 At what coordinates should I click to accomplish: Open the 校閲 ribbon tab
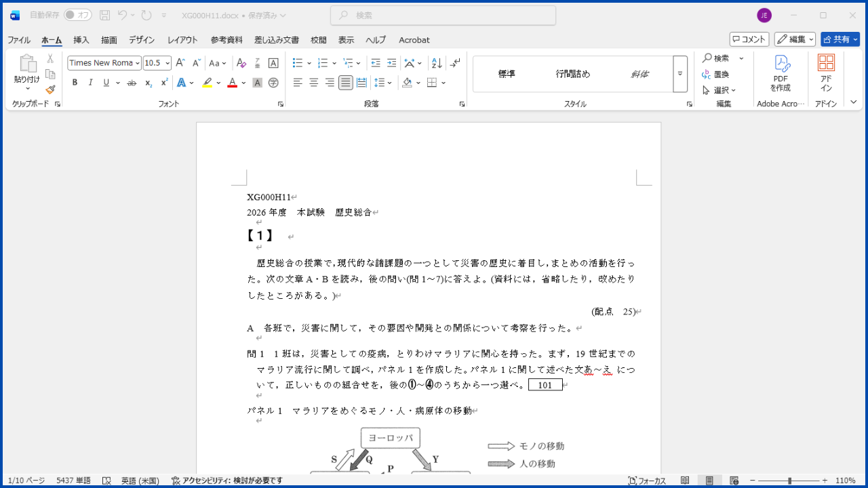pyautogui.click(x=318, y=39)
